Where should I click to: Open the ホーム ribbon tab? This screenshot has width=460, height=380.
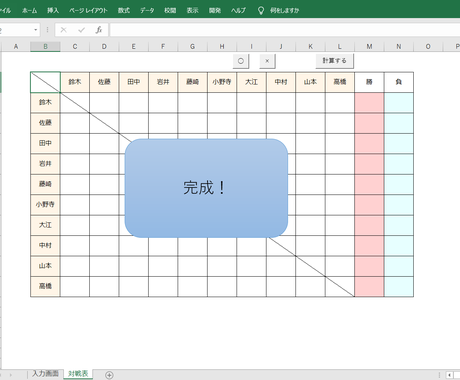[29, 10]
